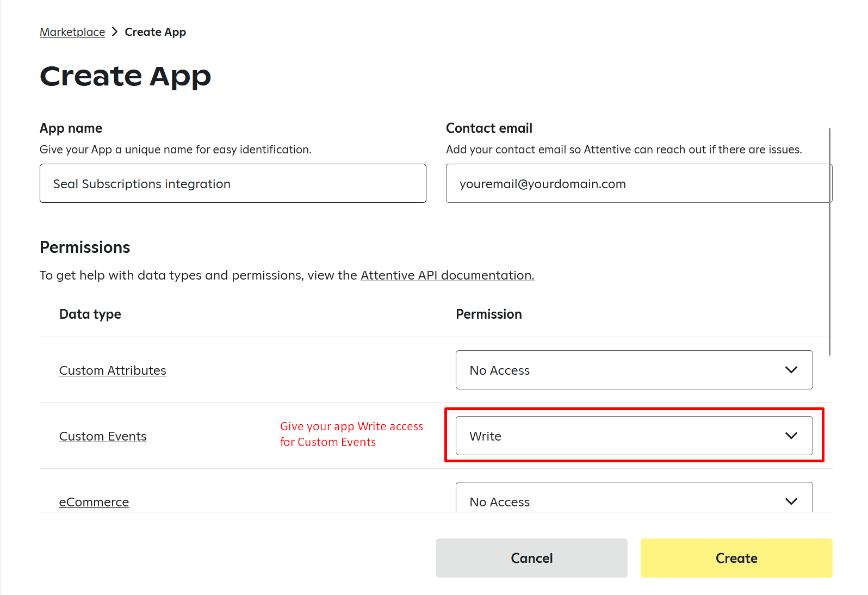Expand the Custom Events Write permission dropdown
868x595 pixels.
[634, 436]
